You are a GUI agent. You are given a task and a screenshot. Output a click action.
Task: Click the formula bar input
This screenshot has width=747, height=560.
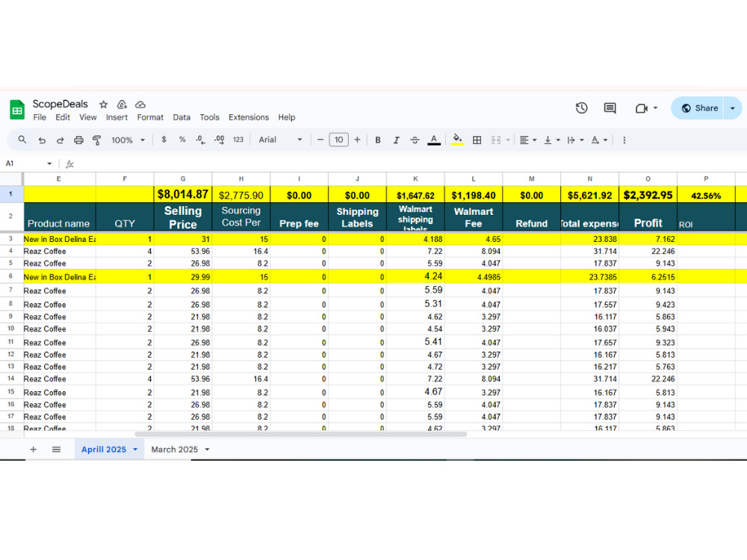tap(409, 164)
